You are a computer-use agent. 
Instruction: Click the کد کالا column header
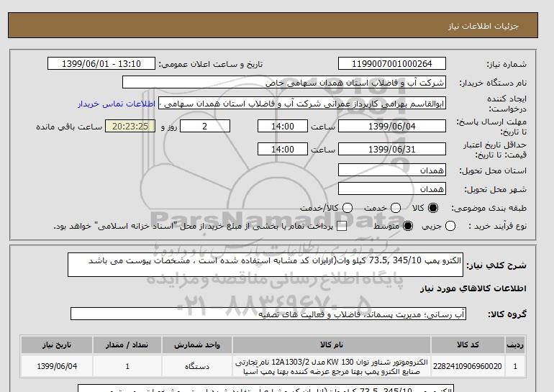[x=468, y=345]
